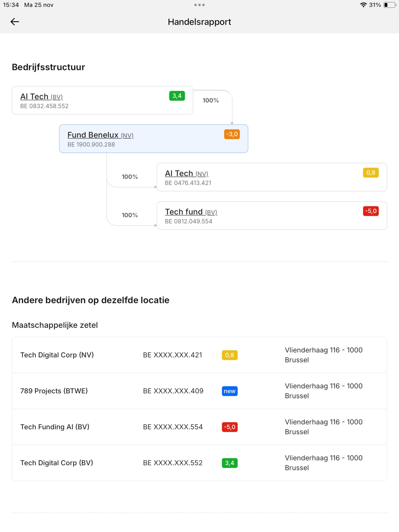Tap the red -5,0 badge in Tech Funding AI row
Screen dimensions: 399x532
coord(230,427)
